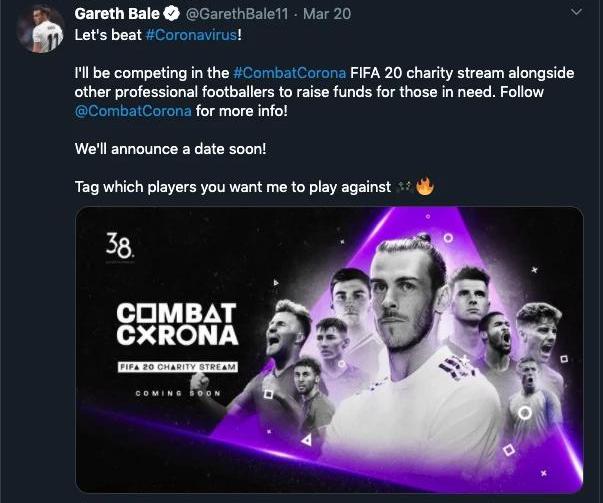Open the Gareth Bale display name
The width and height of the screenshot is (603, 503).
click(118, 14)
